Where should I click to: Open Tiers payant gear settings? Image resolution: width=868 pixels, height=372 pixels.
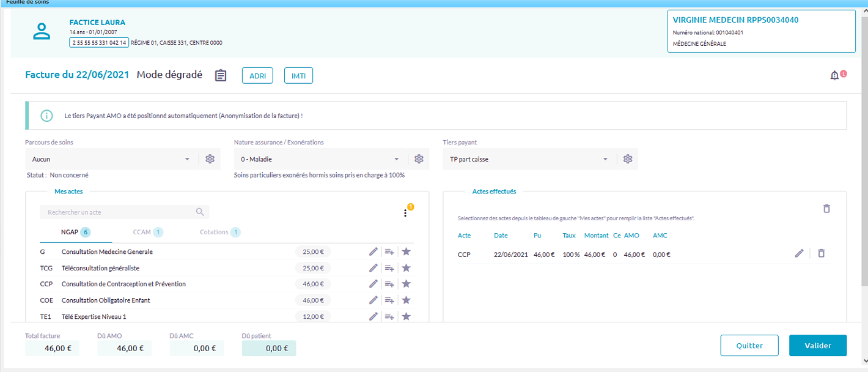coord(628,159)
